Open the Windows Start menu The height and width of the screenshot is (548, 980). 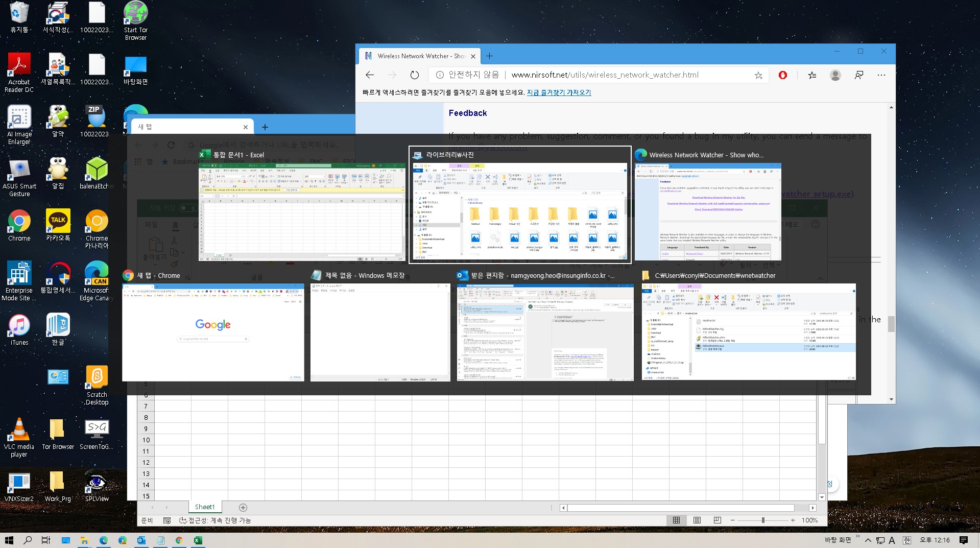pos(9,540)
